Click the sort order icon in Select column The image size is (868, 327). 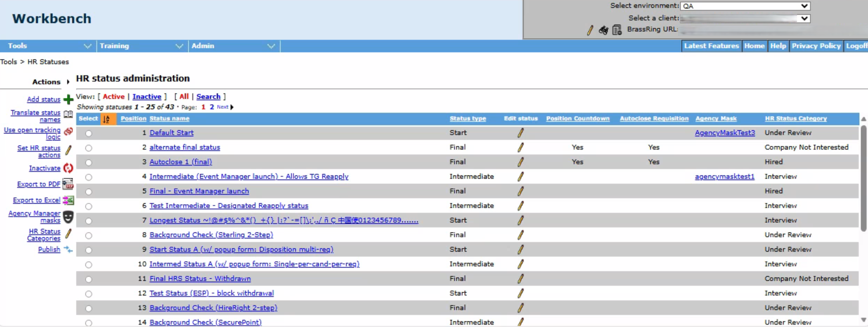pyautogui.click(x=107, y=119)
